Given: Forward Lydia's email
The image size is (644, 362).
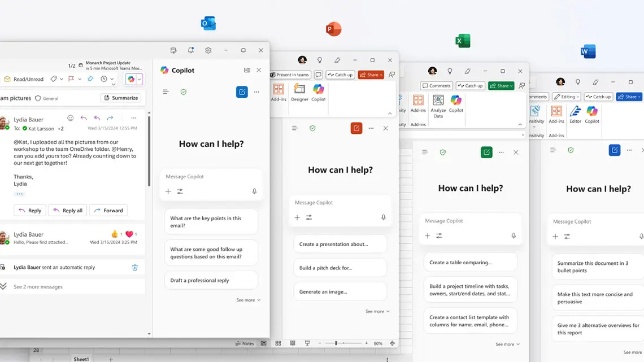Looking at the screenshot, I should pyautogui.click(x=108, y=211).
